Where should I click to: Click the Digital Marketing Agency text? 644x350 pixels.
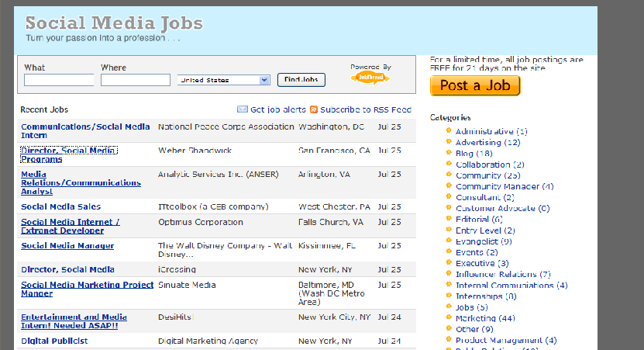(208, 341)
